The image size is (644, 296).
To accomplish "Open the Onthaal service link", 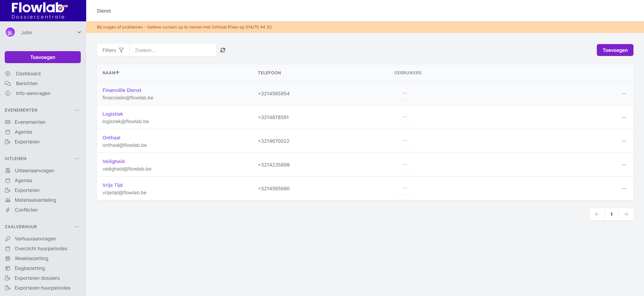I will pos(111,138).
